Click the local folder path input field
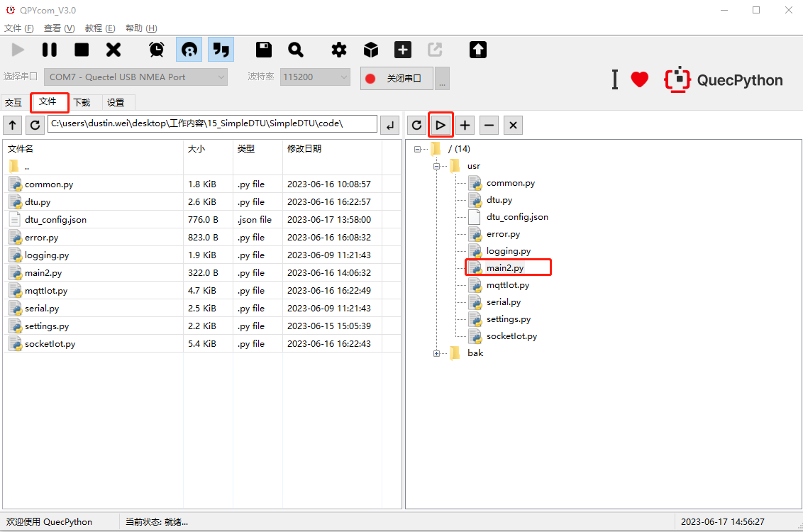 coord(212,124)
